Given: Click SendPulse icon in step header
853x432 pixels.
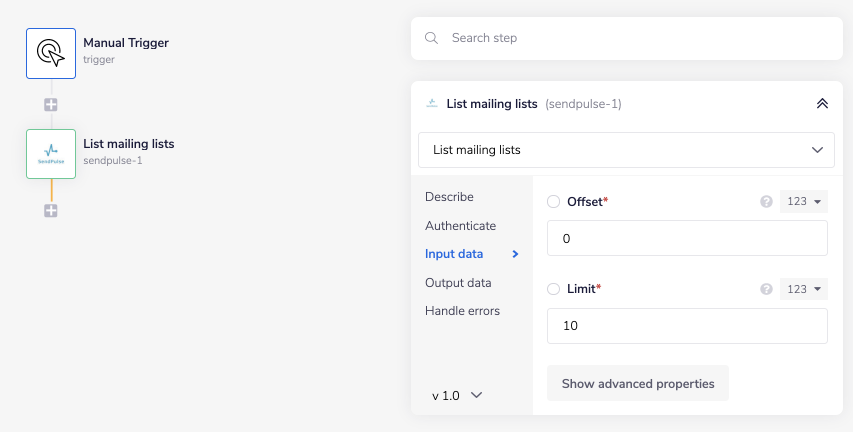Looking at the screenshot, I should 432,103.
